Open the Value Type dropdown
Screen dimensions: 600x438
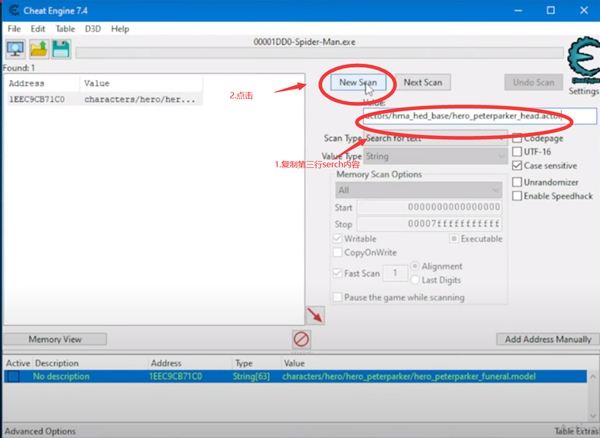pos(435,156)
